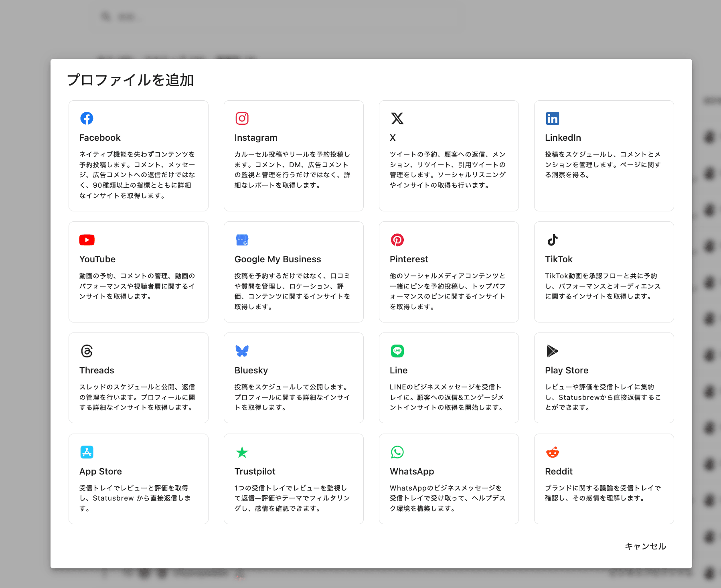This screenshot has width=721, height=588.
Task: Click the WhatsApp phone bubble icon
Action: coord(397,452)
